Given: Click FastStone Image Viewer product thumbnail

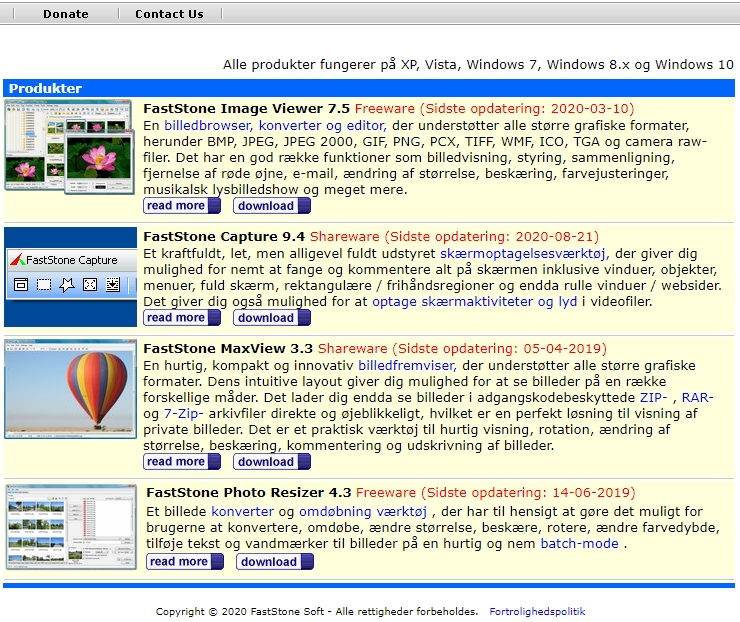Looking at the screenshot, I should point(68,147).
